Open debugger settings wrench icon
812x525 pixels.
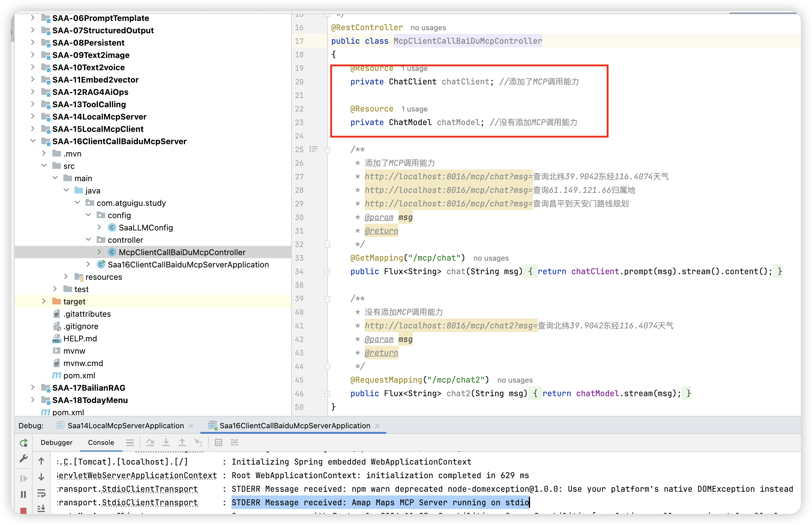23,459
